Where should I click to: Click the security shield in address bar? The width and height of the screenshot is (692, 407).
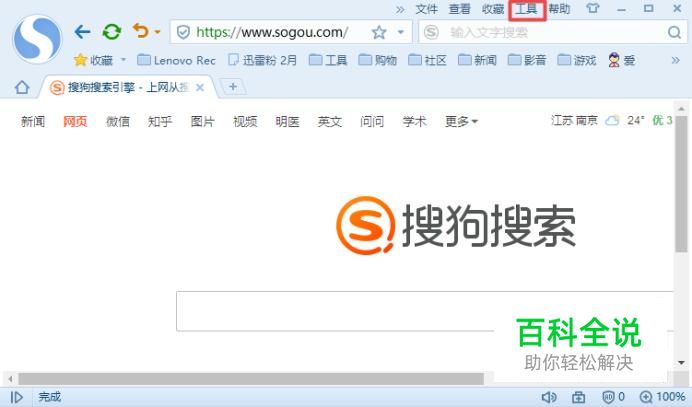pos(183,32)
